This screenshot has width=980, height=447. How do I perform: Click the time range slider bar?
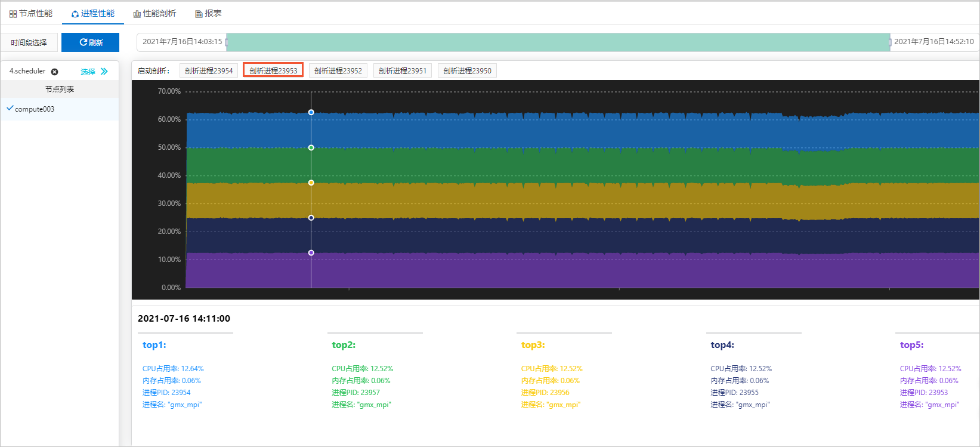tap(558, 42)
